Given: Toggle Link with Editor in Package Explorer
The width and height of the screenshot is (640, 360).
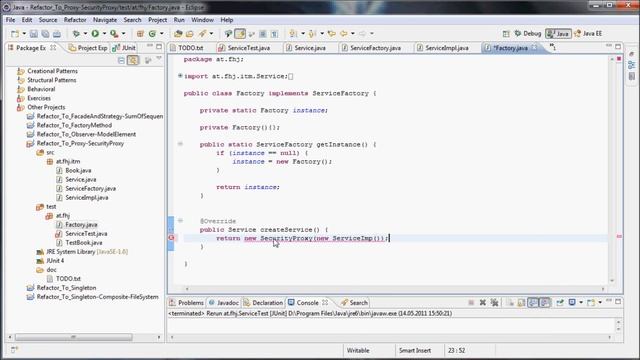Looking at the screenshot, I should pos(133,60).
